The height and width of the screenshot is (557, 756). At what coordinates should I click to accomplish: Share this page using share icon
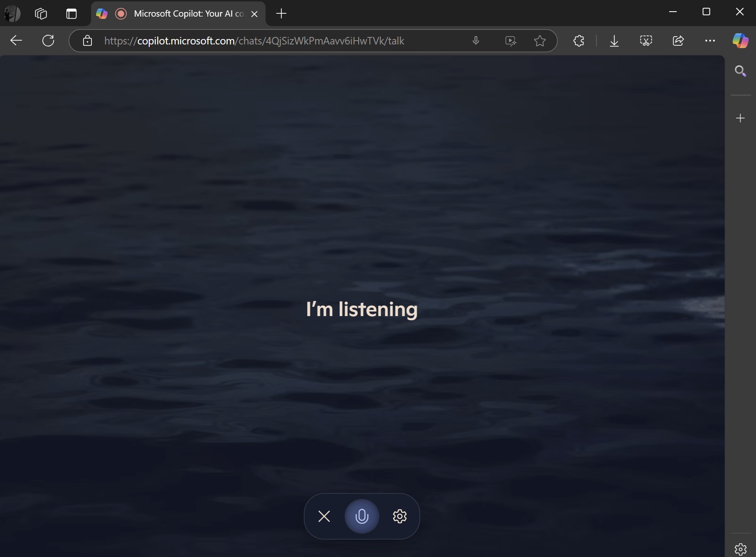678,41
